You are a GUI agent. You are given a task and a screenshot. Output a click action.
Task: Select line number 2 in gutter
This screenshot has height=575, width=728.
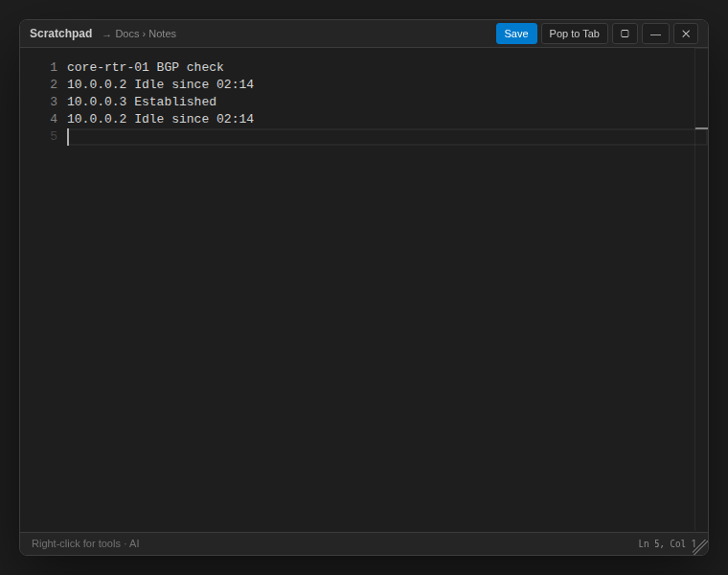54,84
